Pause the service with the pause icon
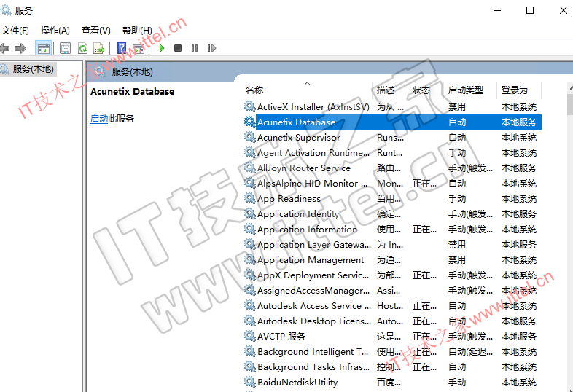 click(x=195, y=48)
